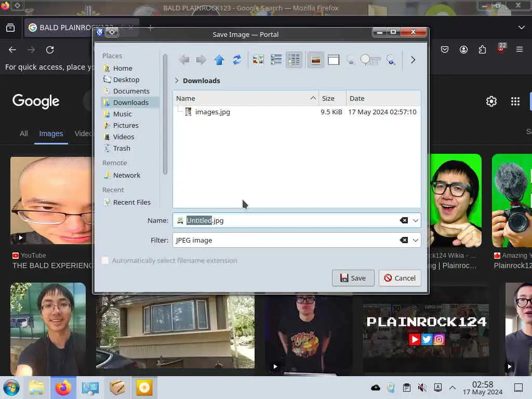Reload the folder listing
The width and height of the screenshot is (532, 399).
point(237,60)
